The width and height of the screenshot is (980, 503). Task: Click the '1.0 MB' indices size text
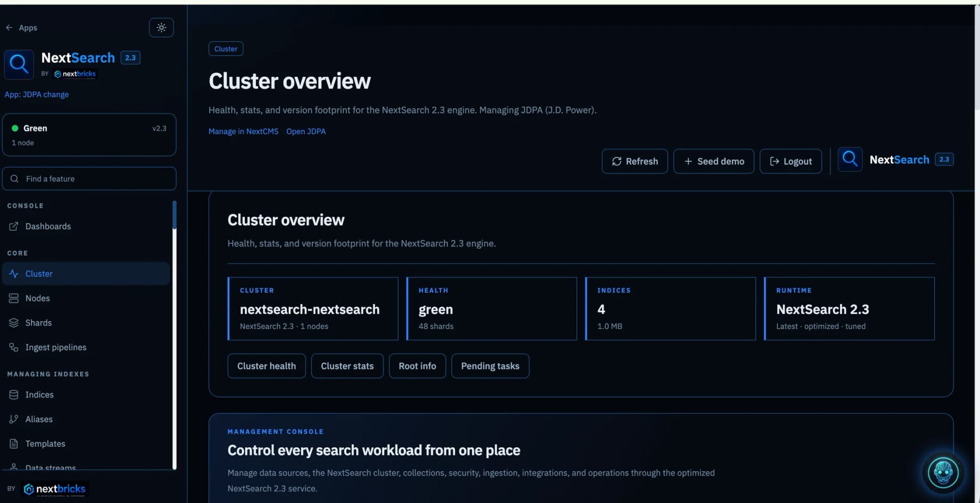tap(609, 326)
